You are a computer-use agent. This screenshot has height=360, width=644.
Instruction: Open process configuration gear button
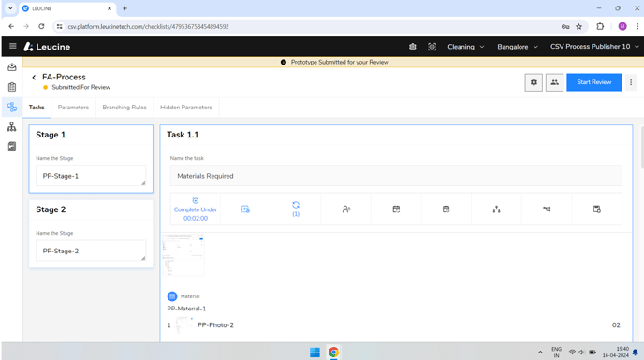pos(534,82)
